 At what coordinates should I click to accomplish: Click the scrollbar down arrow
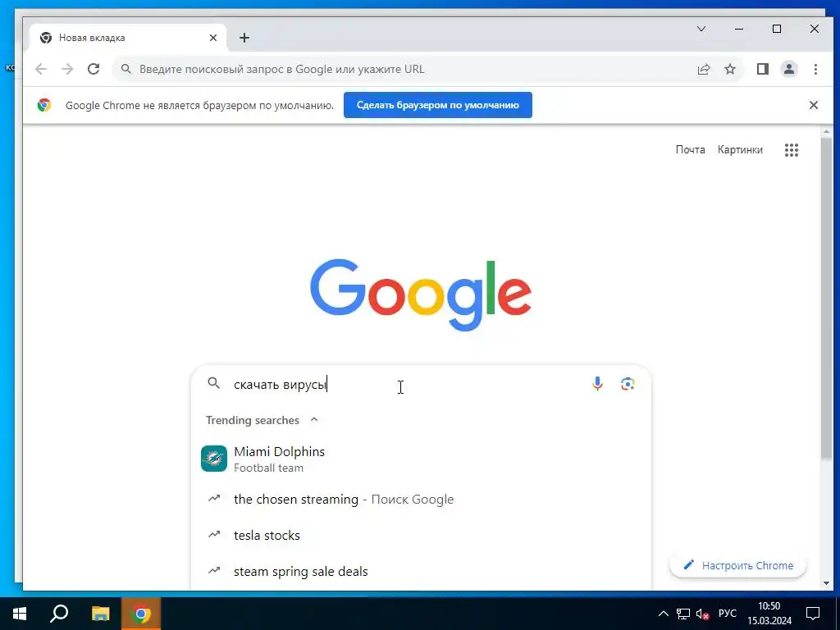coord(825,583)
